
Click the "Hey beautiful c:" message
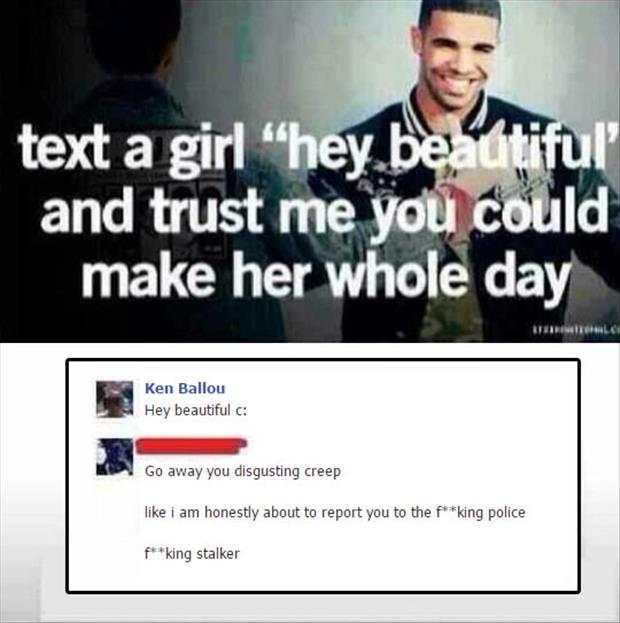coord(196,410)
